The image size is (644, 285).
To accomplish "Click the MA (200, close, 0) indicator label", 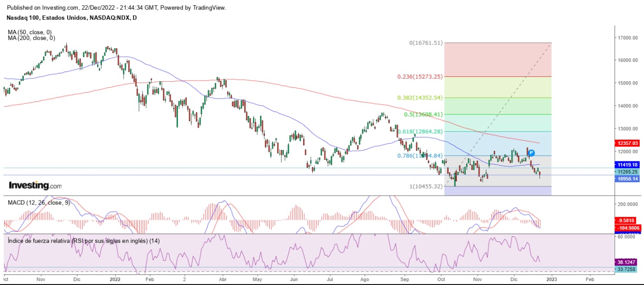I will [31, 38].
